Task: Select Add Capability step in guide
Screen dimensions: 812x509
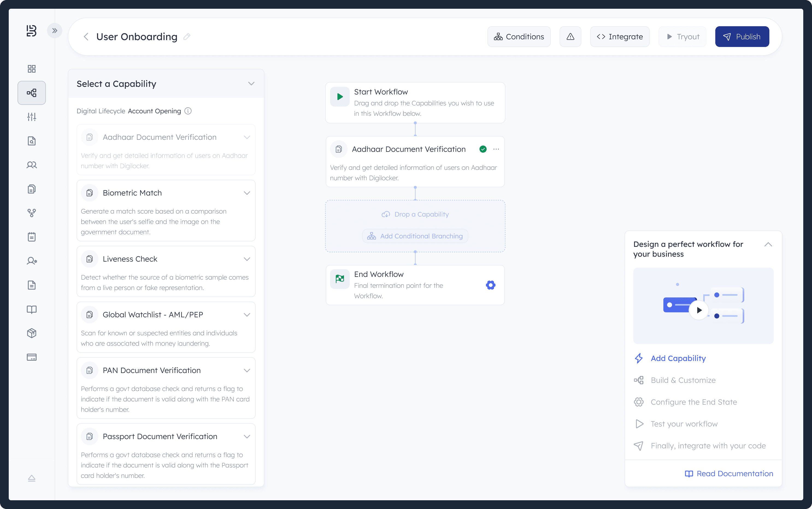Action: point(678,358)
